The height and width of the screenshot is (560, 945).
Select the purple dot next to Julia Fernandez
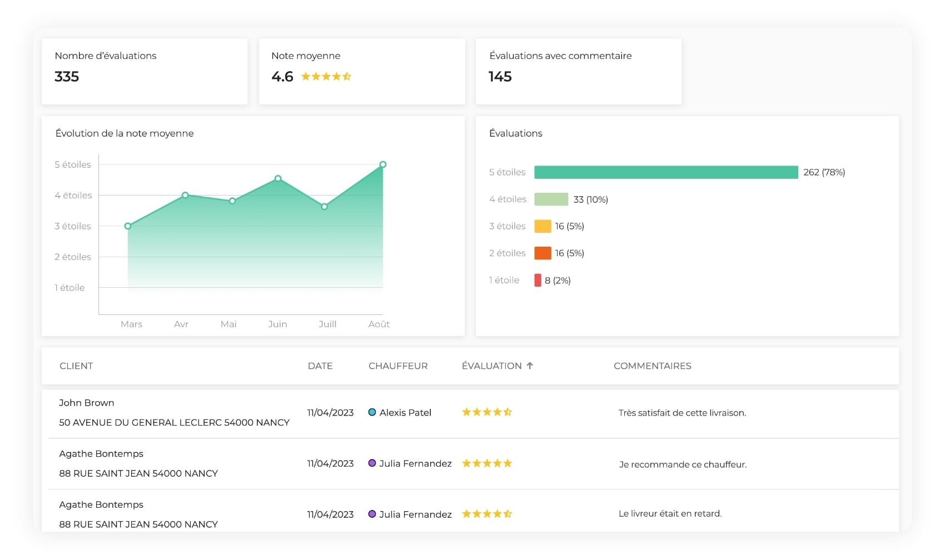(371, 463)
